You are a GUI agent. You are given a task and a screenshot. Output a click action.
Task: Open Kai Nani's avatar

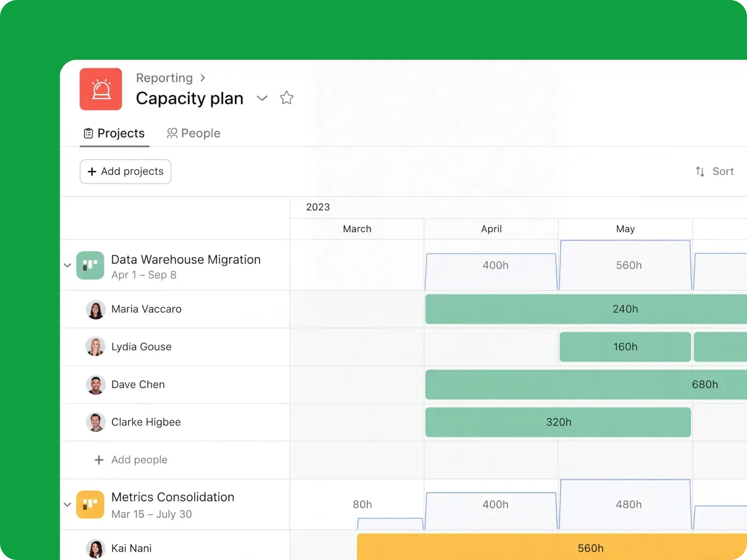point(96,548)
